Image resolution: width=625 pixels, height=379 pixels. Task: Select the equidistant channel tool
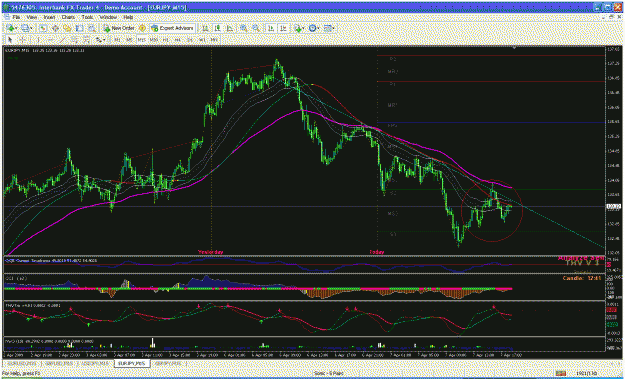point(75,40)
